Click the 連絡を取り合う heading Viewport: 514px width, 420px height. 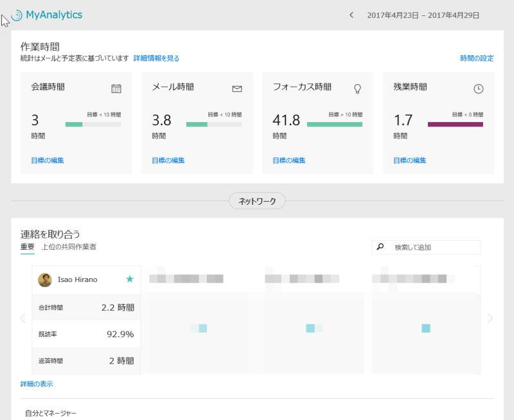coord(50,234)
